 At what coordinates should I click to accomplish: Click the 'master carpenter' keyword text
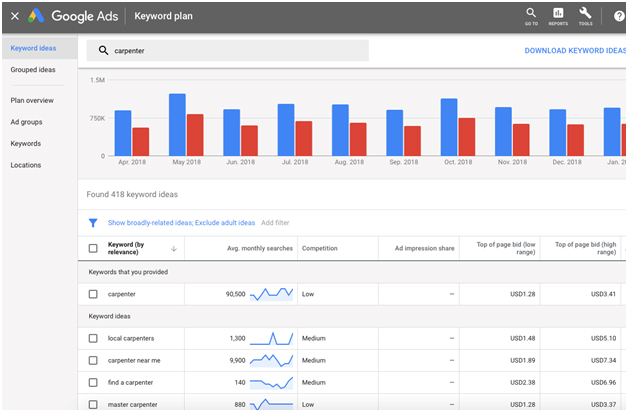point(133,404)
